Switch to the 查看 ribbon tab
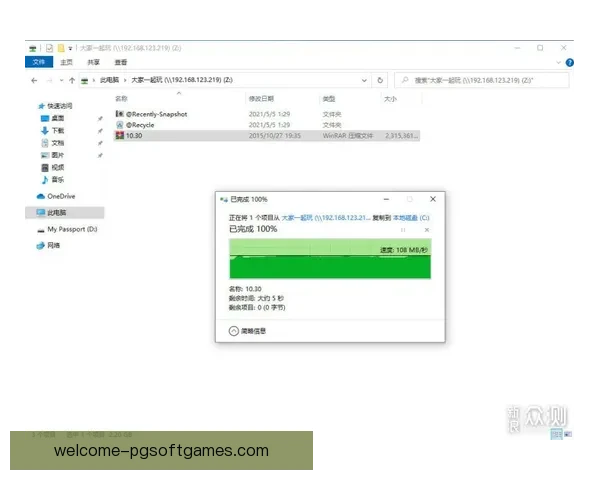This screenshot has height=480, width=600. point(121,62)
